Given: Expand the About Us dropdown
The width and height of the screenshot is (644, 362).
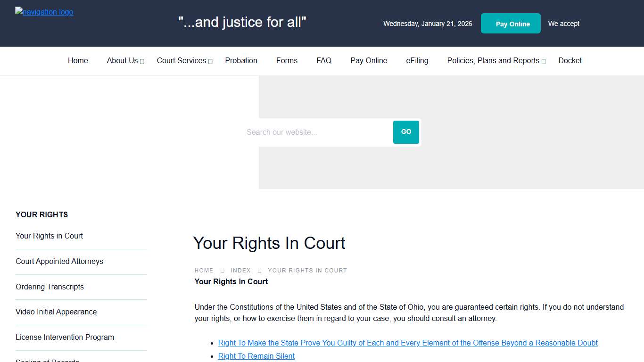Looking at the screenshot, I should point(123,60).
